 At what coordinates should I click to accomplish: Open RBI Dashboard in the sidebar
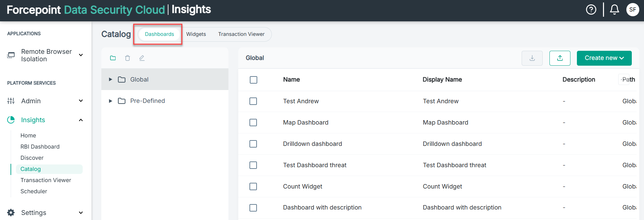40,147
